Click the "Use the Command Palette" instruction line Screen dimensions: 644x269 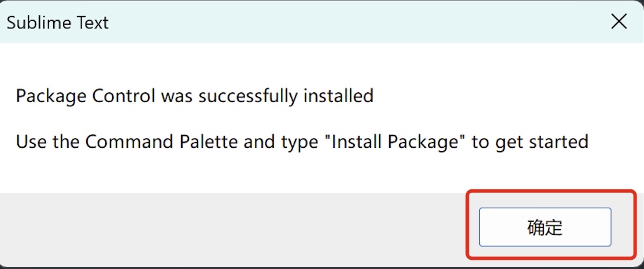302,141
